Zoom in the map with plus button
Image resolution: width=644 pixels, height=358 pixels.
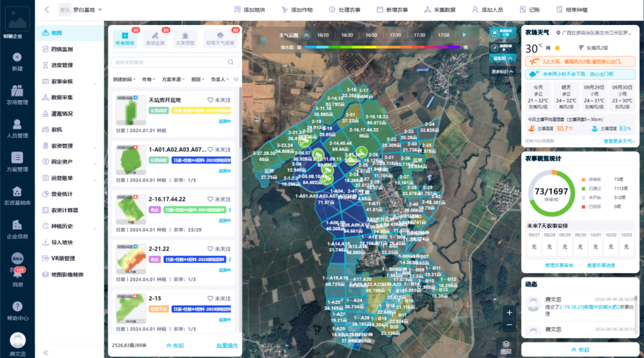pyautogui.click(x=509, y=312)
